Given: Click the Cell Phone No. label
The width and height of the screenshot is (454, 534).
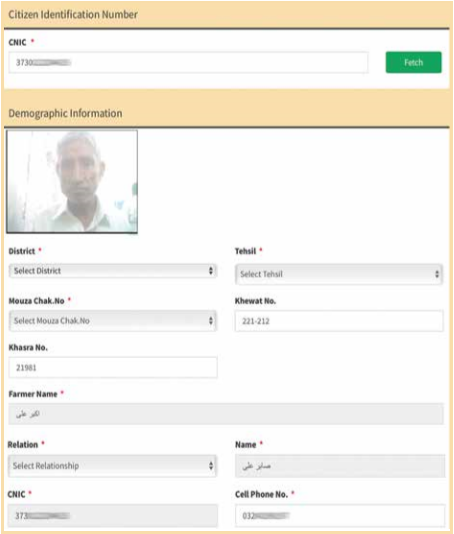Looking at the screenshot, I should point(261,494).
